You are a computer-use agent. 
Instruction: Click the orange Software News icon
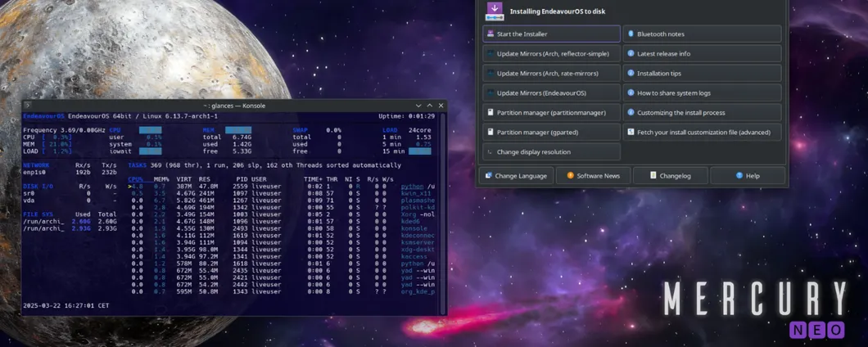coord(570,175)
